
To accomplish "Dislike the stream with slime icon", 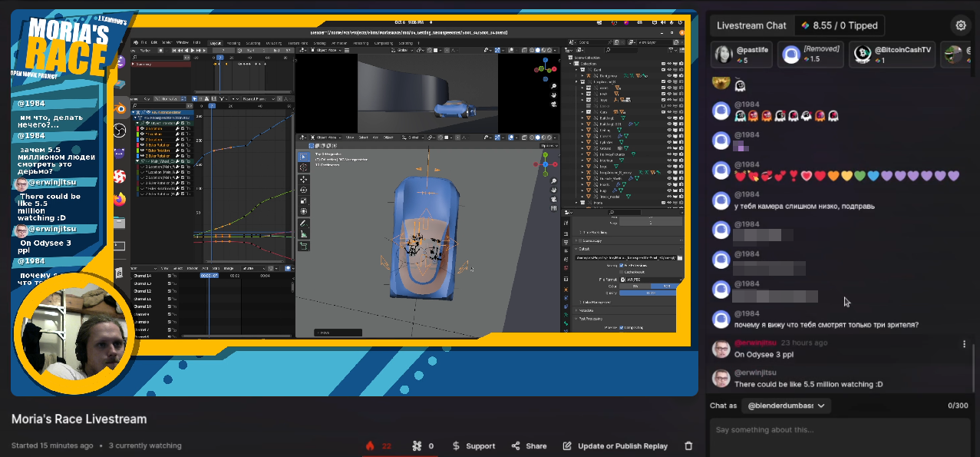I will [423, 445].
